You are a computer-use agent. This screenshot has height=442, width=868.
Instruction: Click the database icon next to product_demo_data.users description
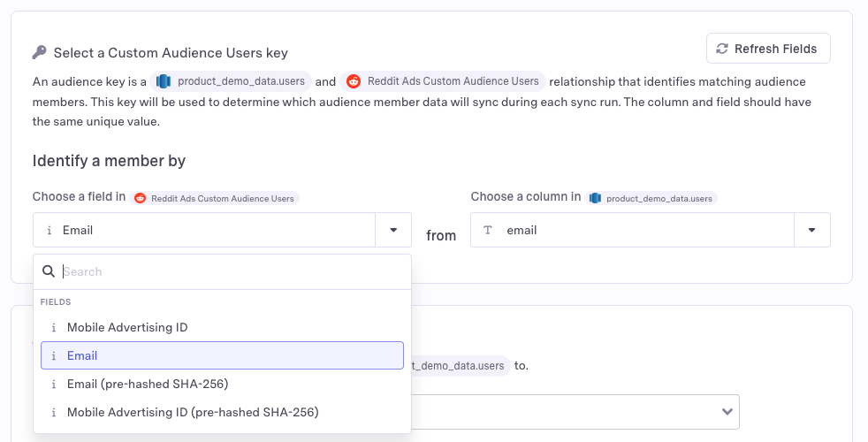[x=164, y=81]
